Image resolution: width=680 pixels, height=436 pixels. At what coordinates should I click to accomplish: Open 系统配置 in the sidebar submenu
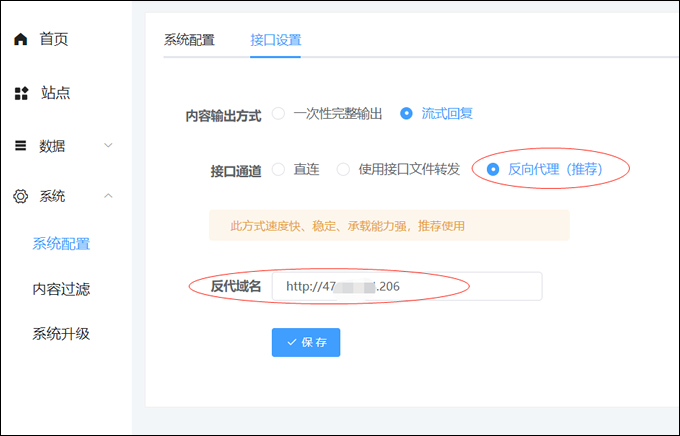coord(61,243)
